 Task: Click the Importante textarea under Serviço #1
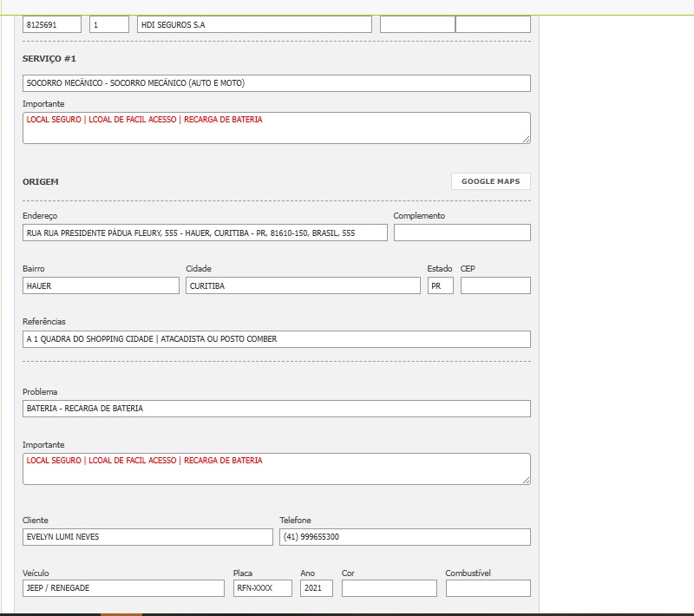(x=276, y=128)
